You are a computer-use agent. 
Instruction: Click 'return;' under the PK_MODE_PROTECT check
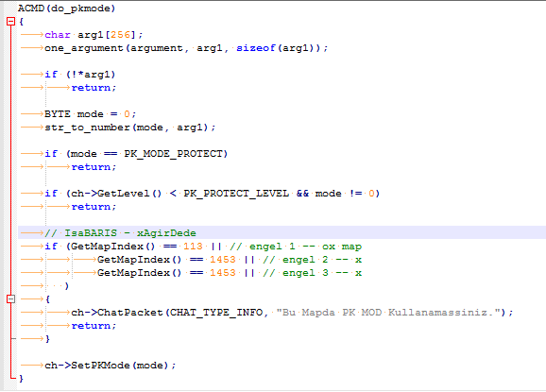pyautogui.click(x=94, y=167)
